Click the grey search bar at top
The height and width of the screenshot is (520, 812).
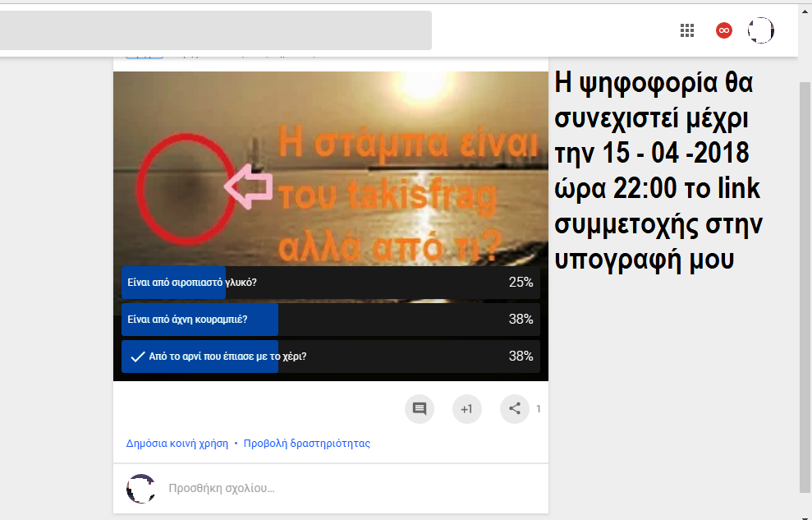click(215, 30)
